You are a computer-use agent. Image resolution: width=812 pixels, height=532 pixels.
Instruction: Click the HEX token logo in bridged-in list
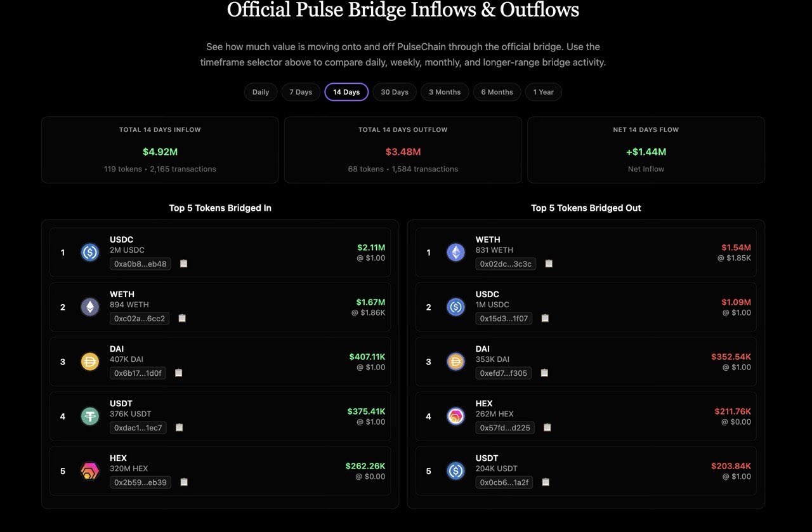tap(90, 470)
